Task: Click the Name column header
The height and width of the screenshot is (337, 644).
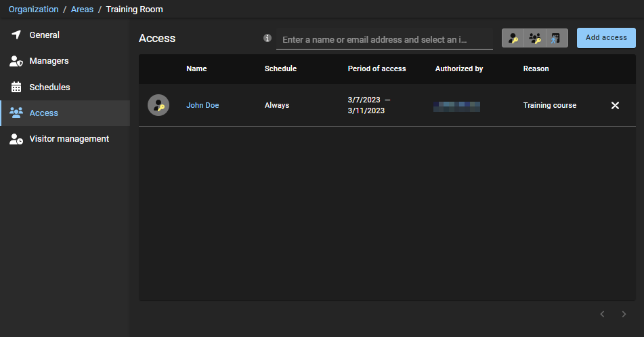Action: coord(196,68)
